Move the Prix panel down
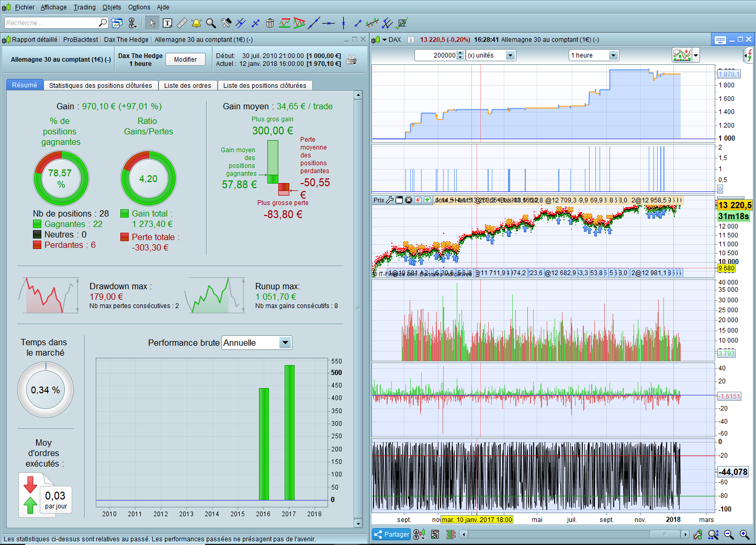The height and width of the screenshot is (545, 756). 418,200
